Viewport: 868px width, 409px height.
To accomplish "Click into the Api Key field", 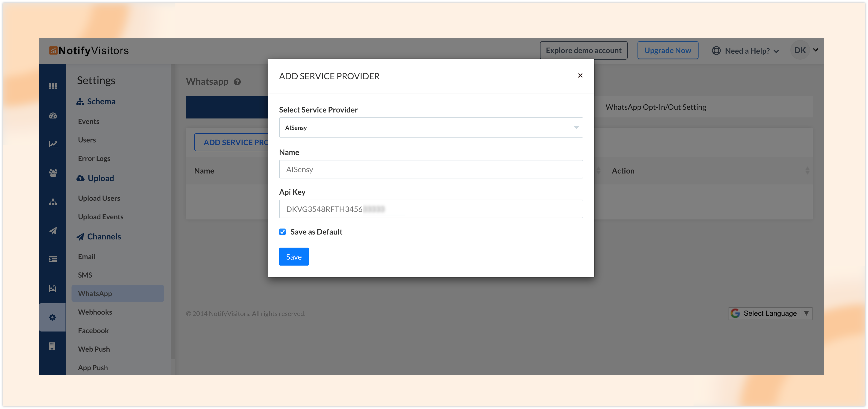I will [431, 209].
